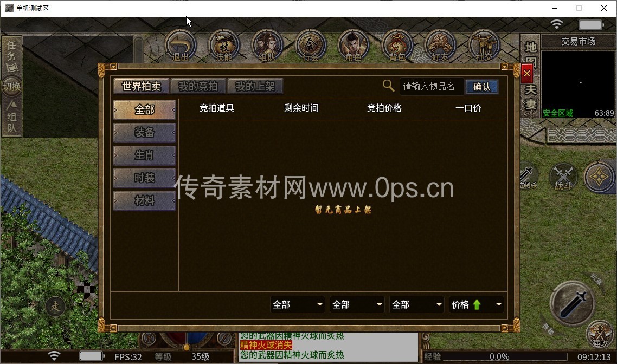Select the 装备 equipment category button
617x364 pixels.
[144, 133]
